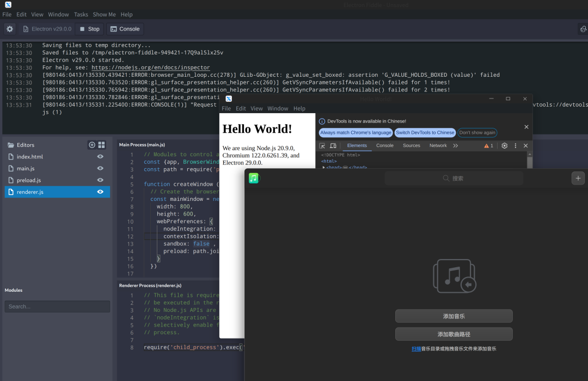Select renderer.js in Editors list
Image resolution: width=588 pixels, height=381 pixels.
click(57, 192)
